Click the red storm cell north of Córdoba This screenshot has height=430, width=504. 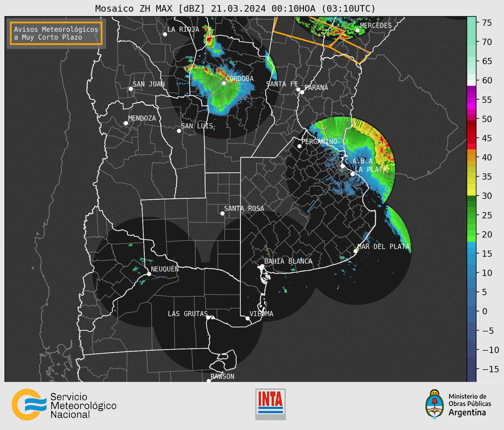pos(209,40)
